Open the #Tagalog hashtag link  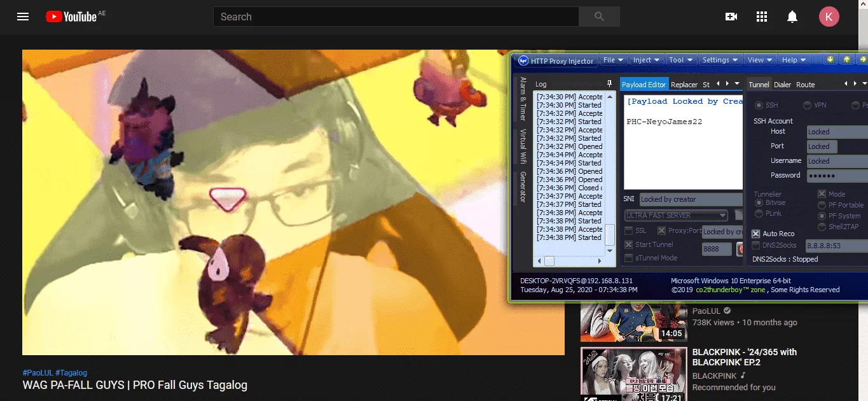(71, 373)
